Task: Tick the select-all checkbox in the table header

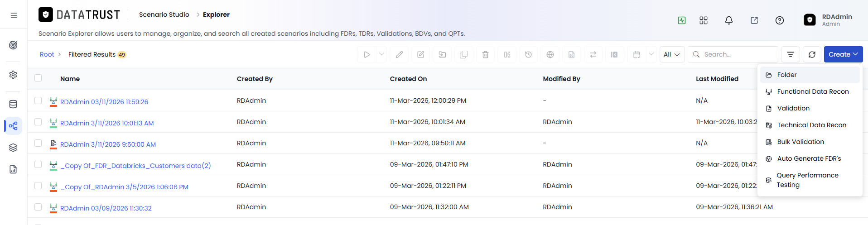Action: 38,78
